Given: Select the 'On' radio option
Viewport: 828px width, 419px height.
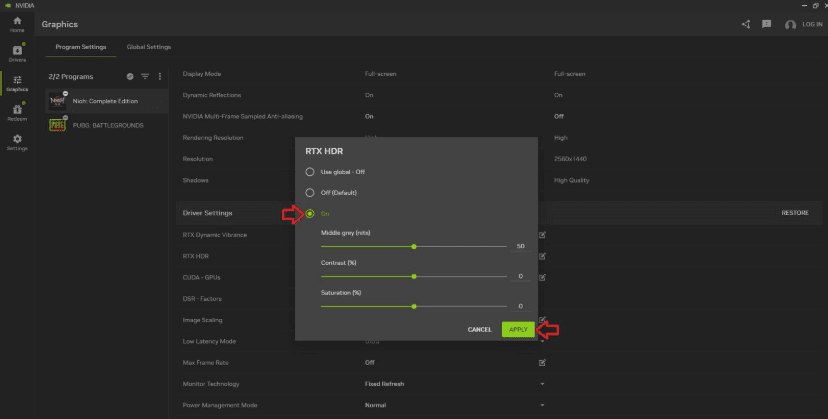Looking at the screenshot, I should pyautogui.click(x=310, y=213).
